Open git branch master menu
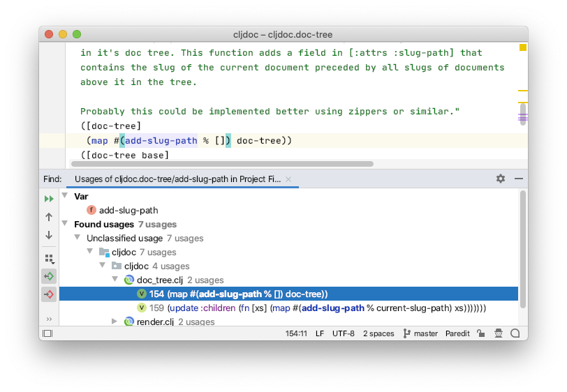 tap(420, 333)
